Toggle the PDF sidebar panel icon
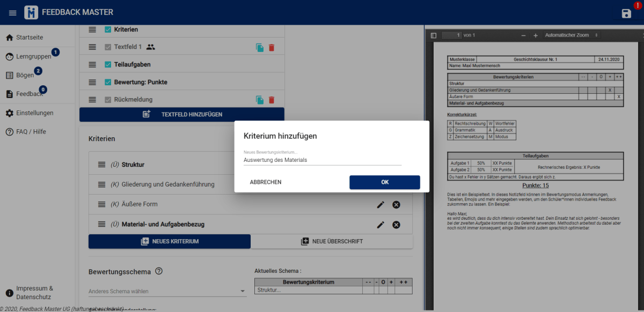The width and height of the screenshot is (644, 312). (434, 35)
